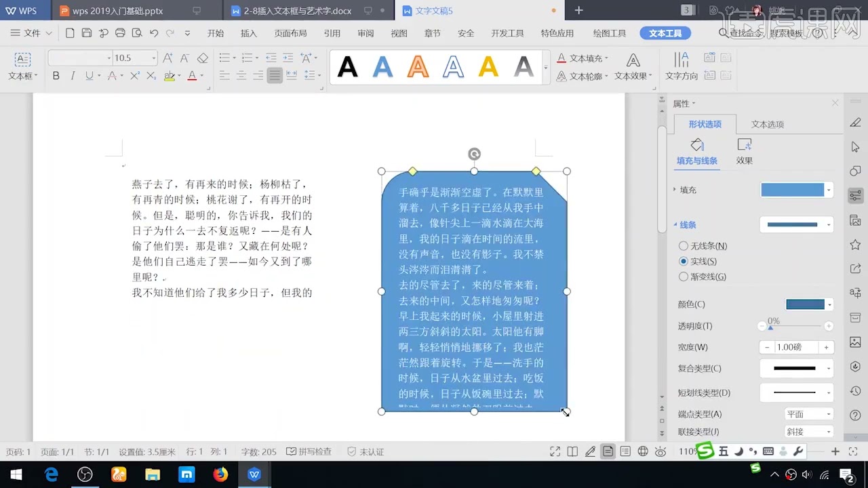Open the font size dropdown
The height and width of the screenshot is (488, 868).
(154, 58)
